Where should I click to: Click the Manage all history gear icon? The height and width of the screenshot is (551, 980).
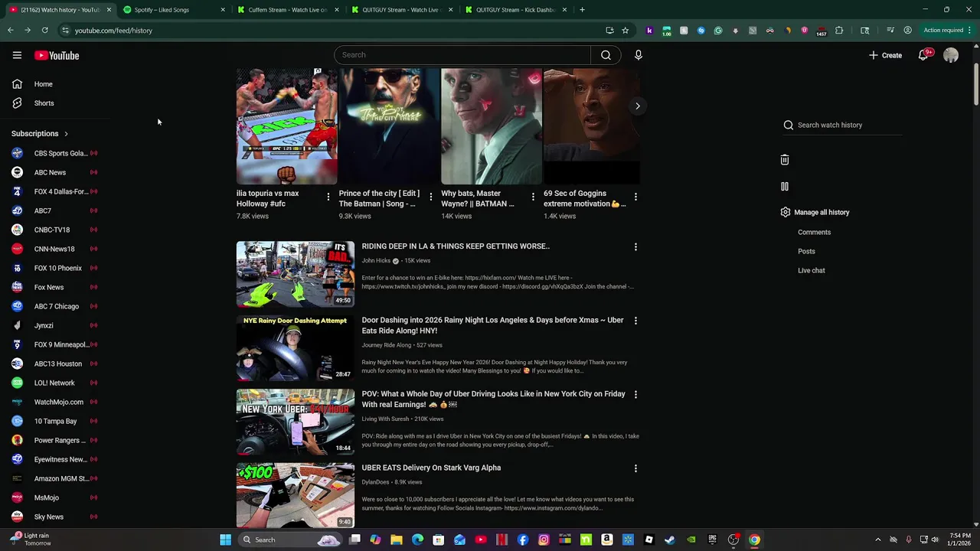[786, 212]
